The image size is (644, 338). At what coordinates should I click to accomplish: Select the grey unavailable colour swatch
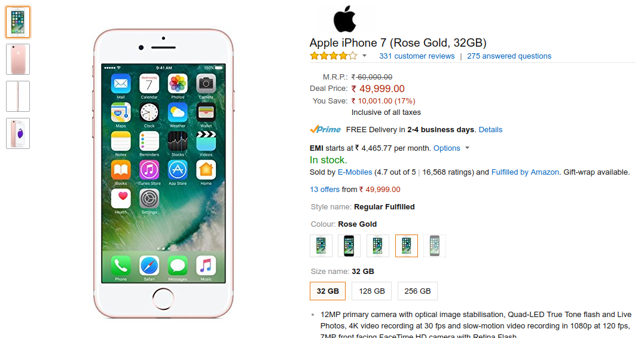435,246
